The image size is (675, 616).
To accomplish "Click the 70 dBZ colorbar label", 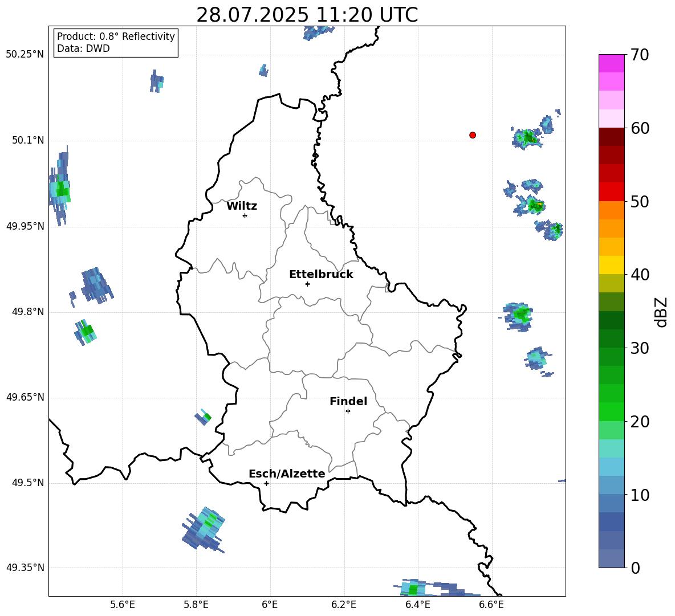I will coord(640,55).
